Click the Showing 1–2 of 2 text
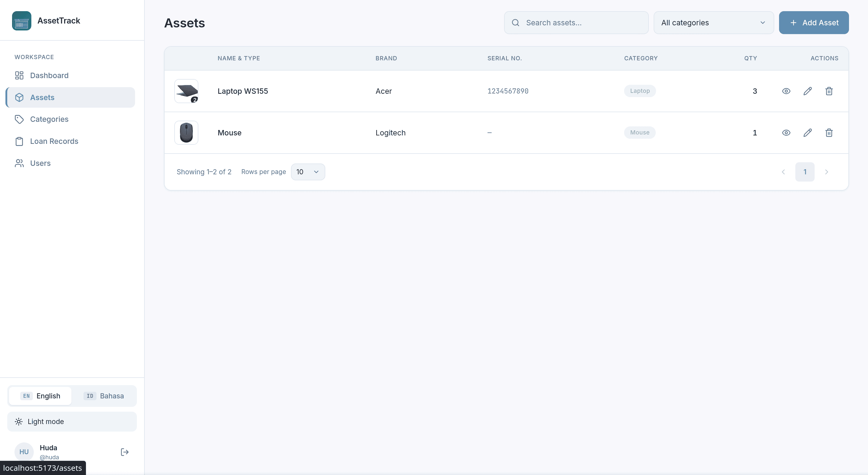 [204, 172]
